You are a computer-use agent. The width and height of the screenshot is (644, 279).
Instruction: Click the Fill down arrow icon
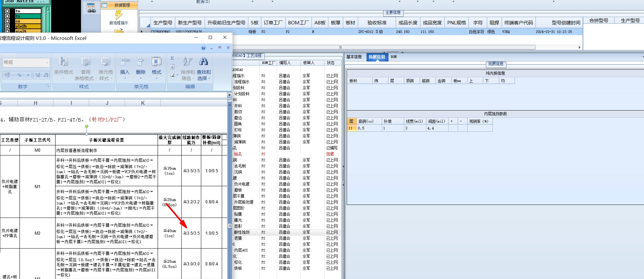point(172,67)
